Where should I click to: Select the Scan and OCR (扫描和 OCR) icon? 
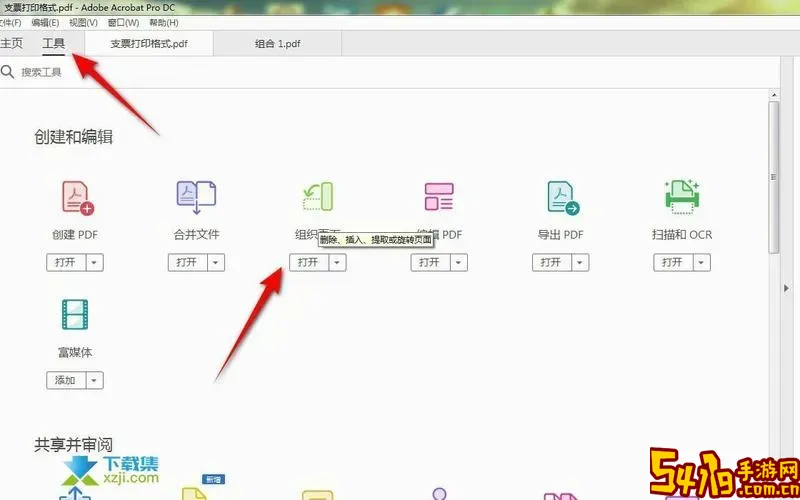click(x=682, y=196)
